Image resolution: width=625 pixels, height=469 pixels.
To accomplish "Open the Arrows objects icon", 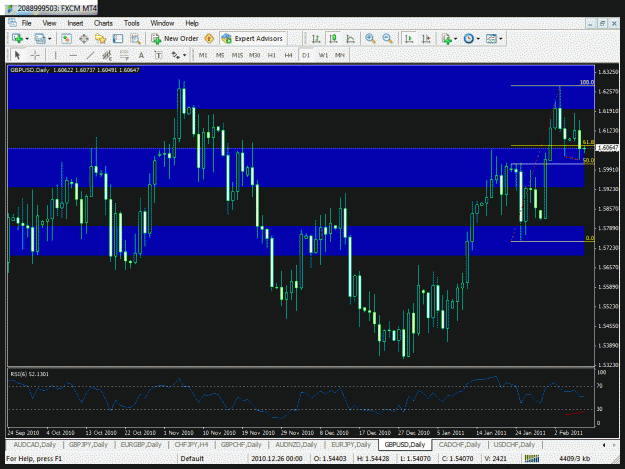I will pyautogui.click(x=175, y=55).
